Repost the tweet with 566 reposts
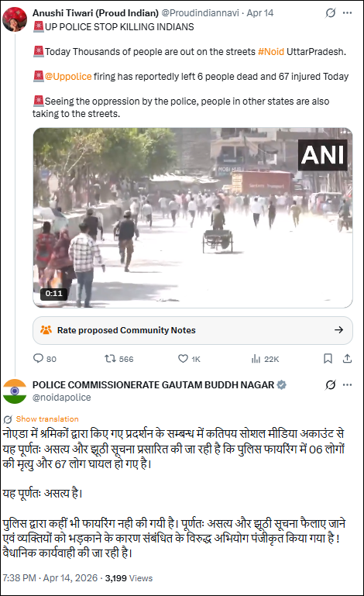This screenshot has width=364, height=596. point(110,358)
